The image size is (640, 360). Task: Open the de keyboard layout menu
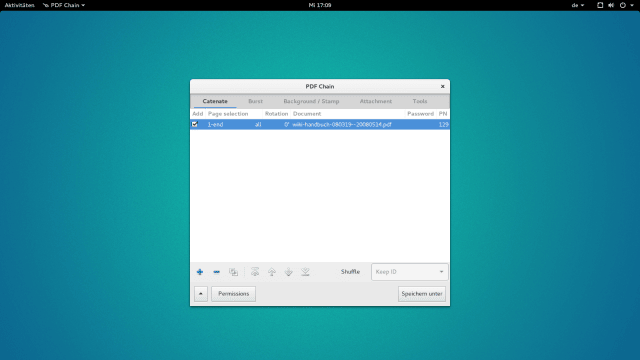click(578, 5)
